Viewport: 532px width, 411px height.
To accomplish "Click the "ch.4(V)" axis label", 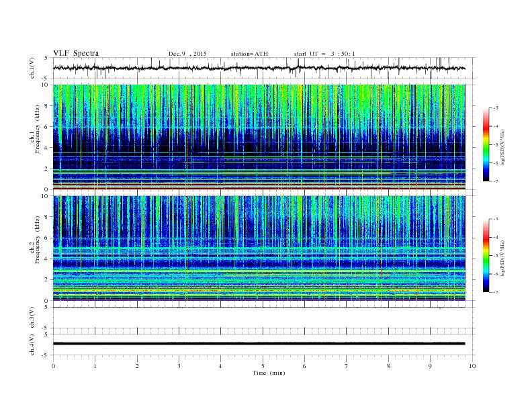I will point(32,345).
